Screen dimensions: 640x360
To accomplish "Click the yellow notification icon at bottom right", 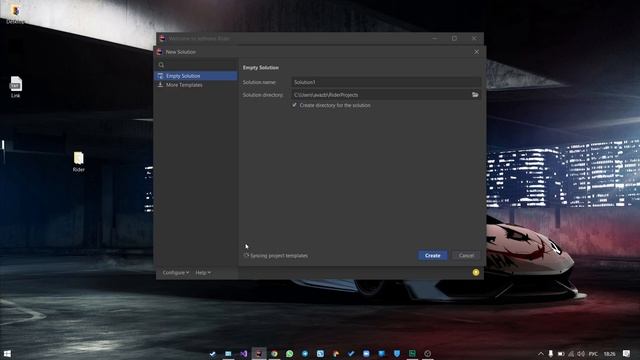I will click(476, 272).
